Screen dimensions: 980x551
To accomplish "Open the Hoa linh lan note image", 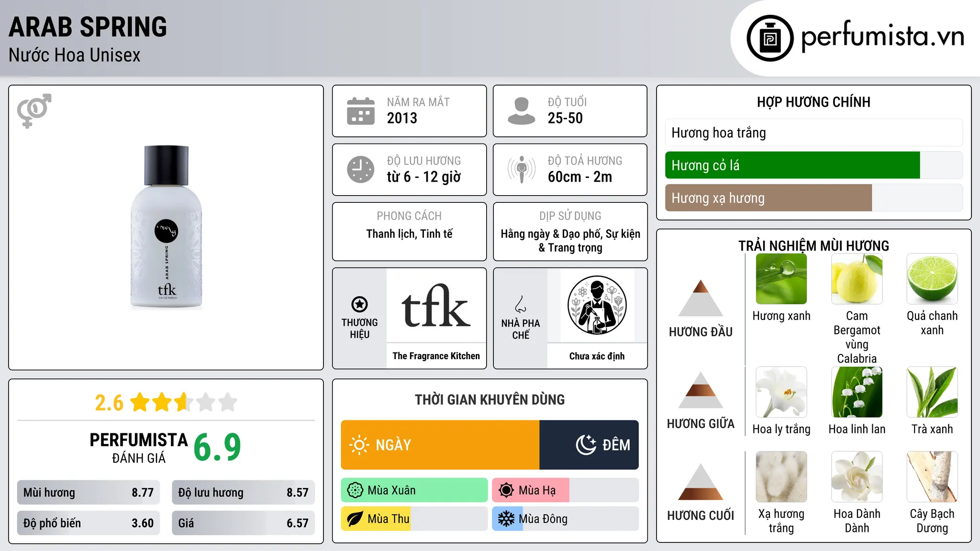I will point(857,392).
